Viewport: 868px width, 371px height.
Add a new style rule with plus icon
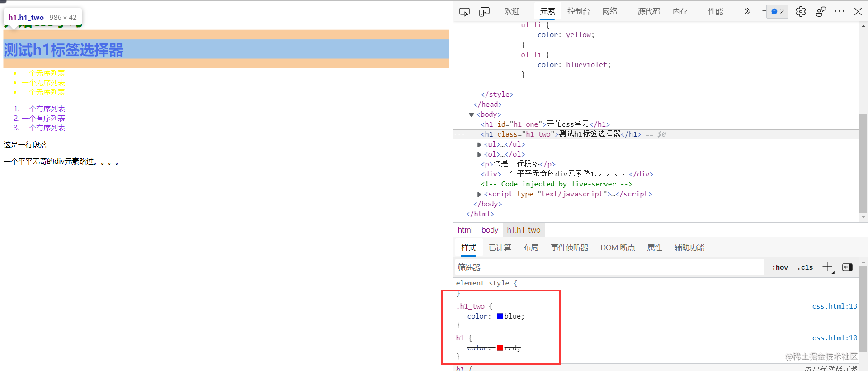pyautogui.click(x=827, y=267)
